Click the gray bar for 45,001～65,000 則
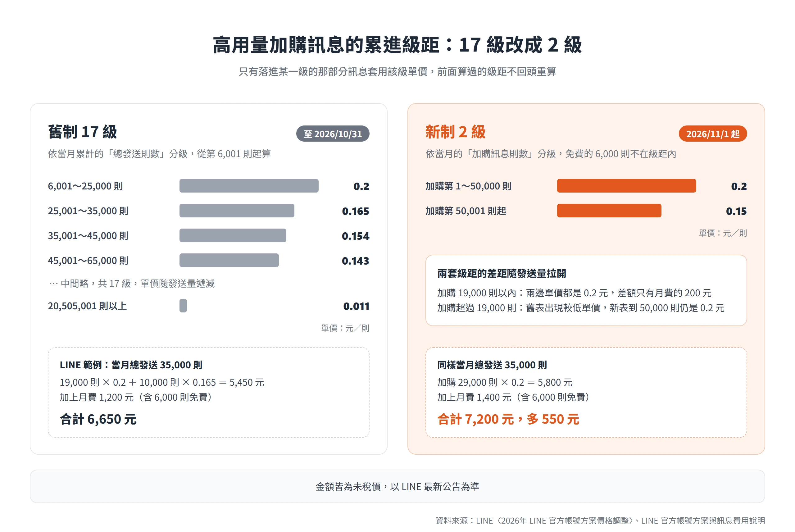 [x=229, y=260]
